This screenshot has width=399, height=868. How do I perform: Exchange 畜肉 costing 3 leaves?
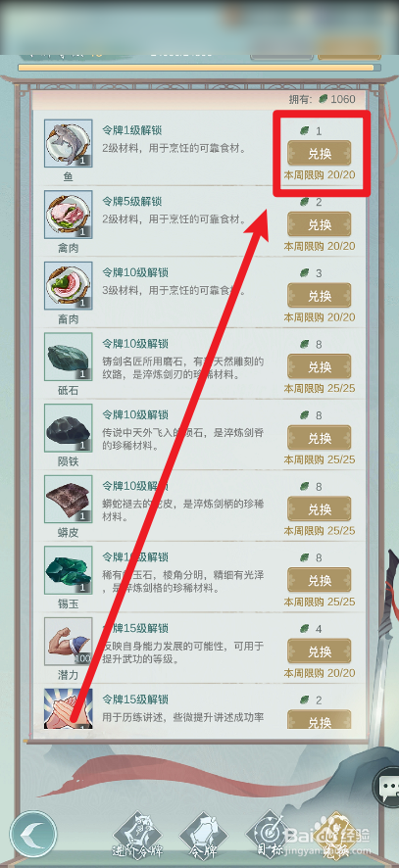pos(320,296)
